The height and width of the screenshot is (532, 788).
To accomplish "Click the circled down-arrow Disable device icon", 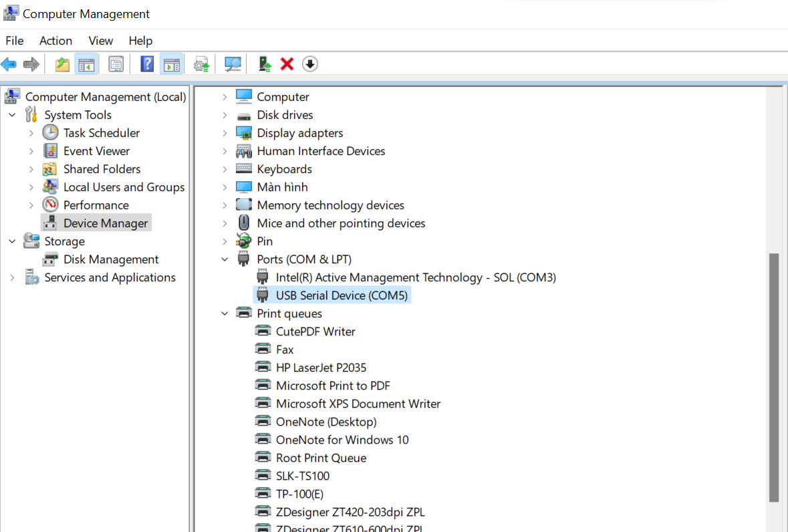I will pyautogui.click(x=310, y=64).
